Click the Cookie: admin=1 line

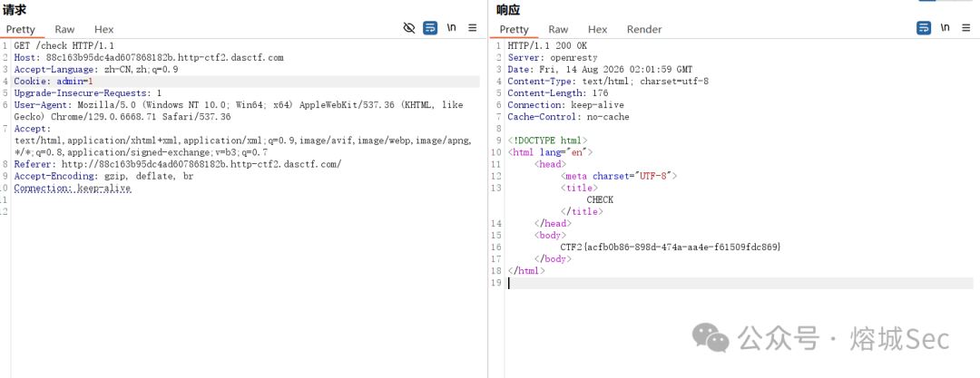[x=54, y=82]
